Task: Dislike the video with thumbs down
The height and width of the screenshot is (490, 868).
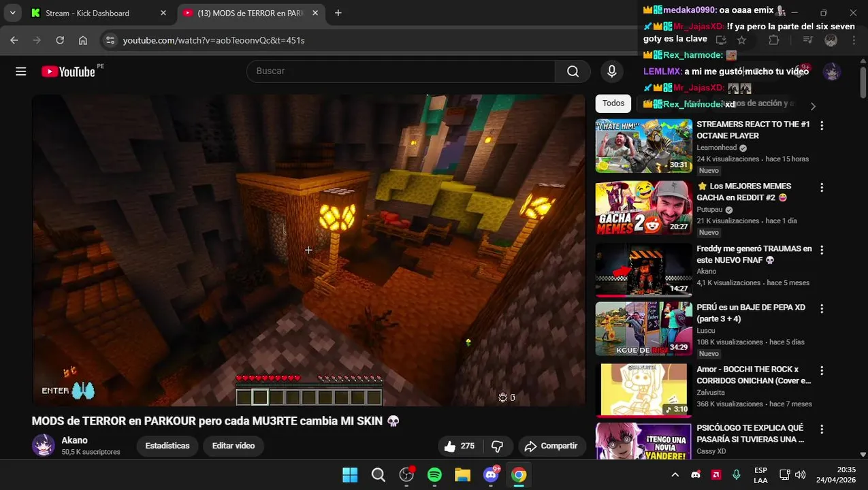Action: click(x=498, y=446)
